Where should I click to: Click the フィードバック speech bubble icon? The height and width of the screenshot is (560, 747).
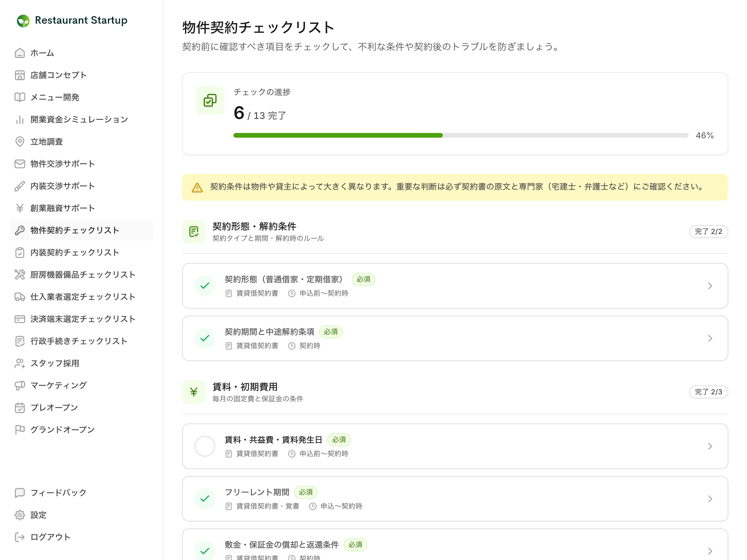point(20,493)
